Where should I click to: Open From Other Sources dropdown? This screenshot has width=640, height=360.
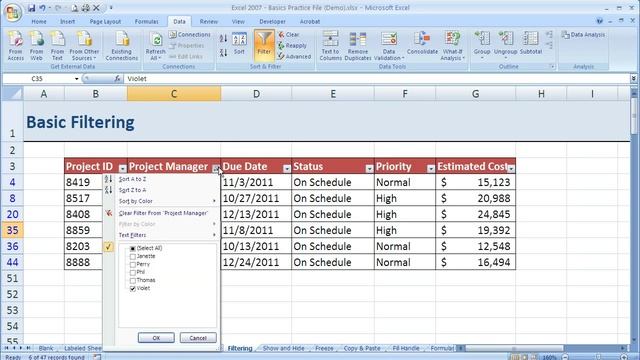point(84,46)
